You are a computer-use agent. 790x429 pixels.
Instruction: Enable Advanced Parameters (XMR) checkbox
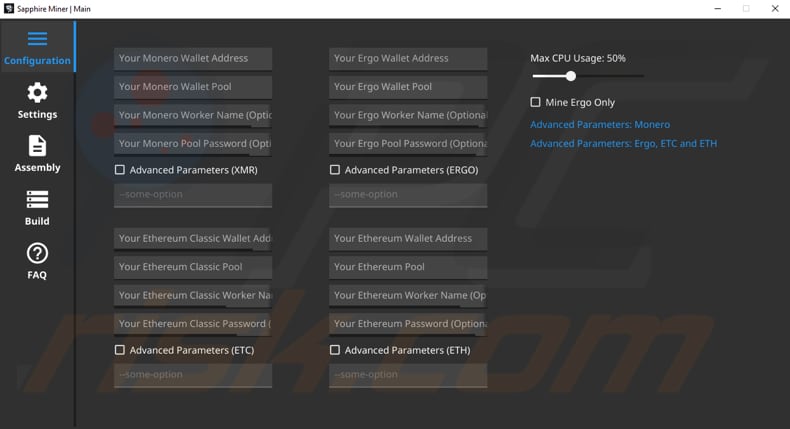click(120, 170)
